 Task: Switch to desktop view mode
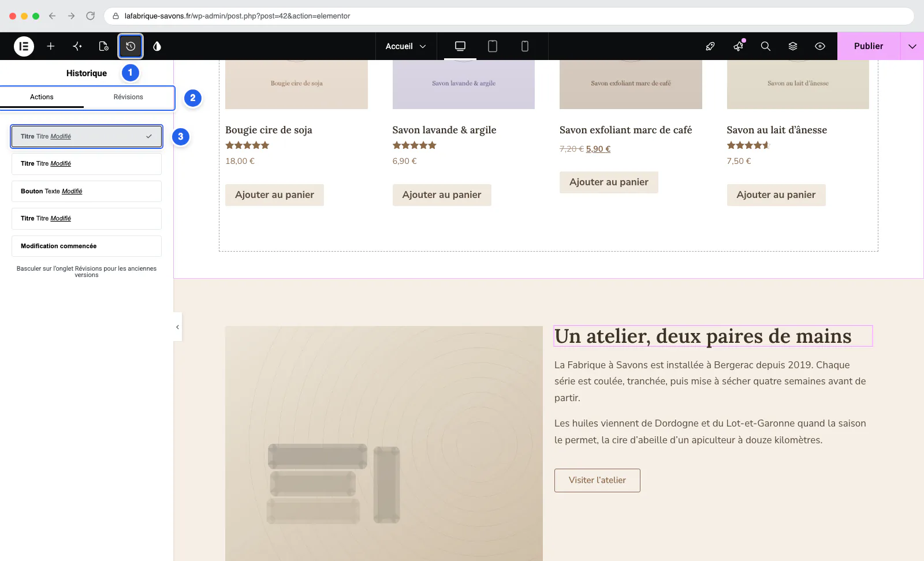click(460, 46)
